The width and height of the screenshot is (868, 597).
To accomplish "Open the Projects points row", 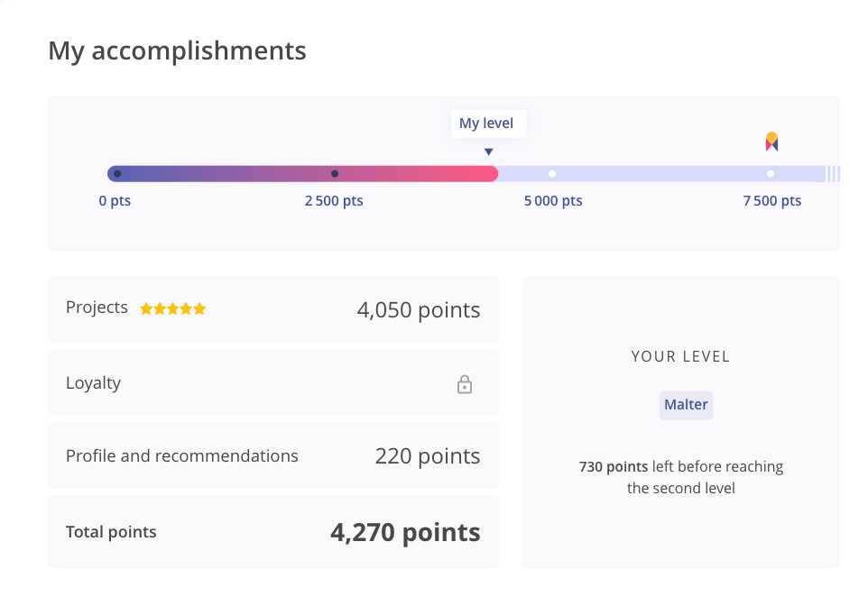I will (x=272, y=309).
